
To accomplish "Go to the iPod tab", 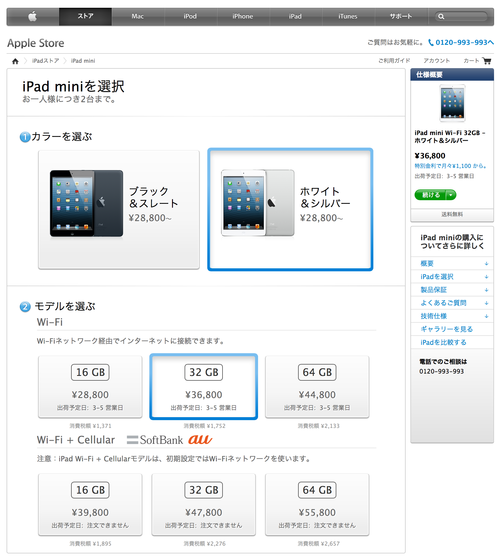I will pos(190,16).
